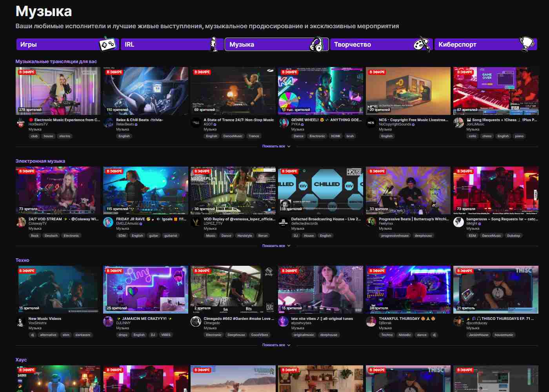The image size is (549, 392).
Task: Click the chess tag under JonLiMusic
Action: (487, 136)
